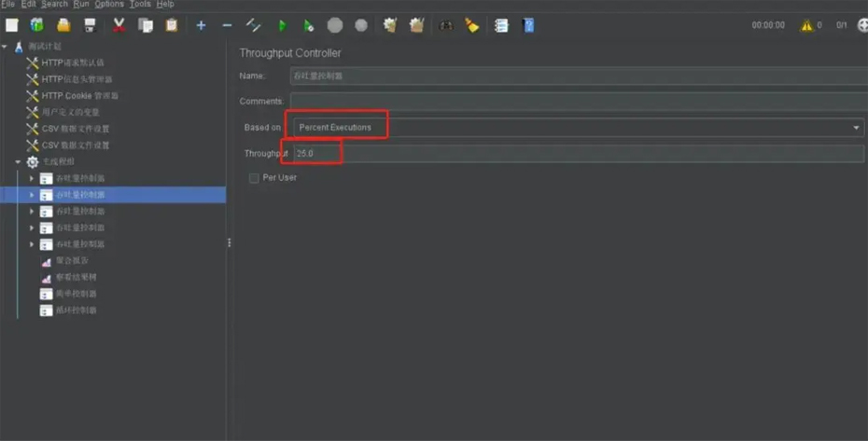Cut the selected element with the scissors icon

(119, 25)
